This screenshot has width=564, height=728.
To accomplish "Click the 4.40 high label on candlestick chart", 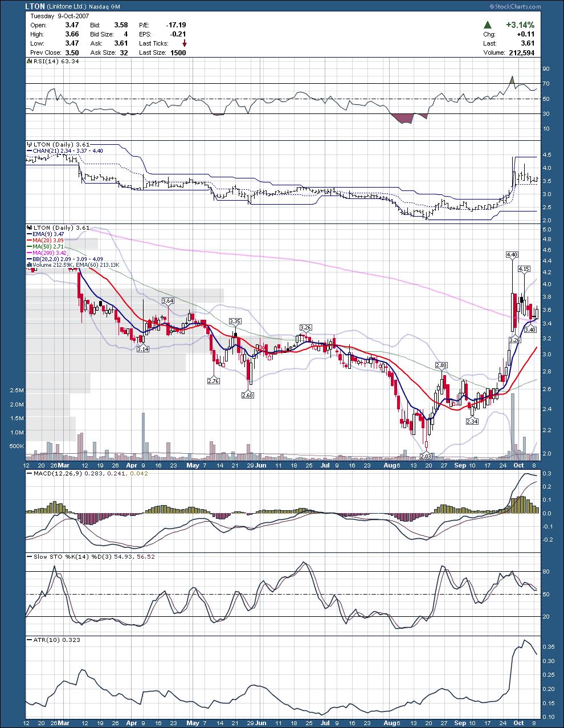I will 512,254.
